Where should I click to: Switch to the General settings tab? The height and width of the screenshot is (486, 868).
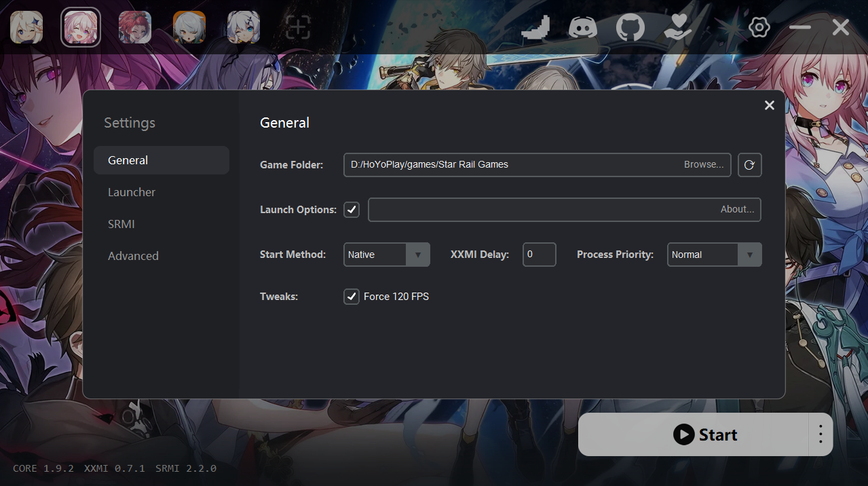(162, 160)
